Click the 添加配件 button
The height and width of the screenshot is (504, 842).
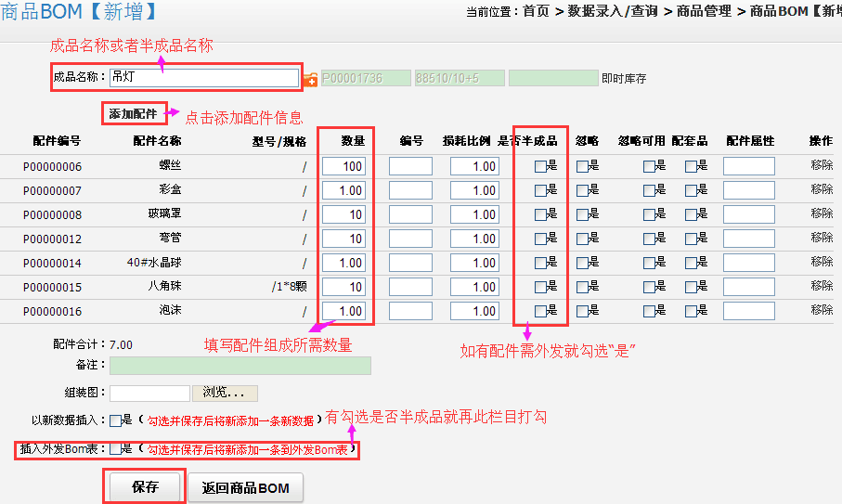coord(133,114)
